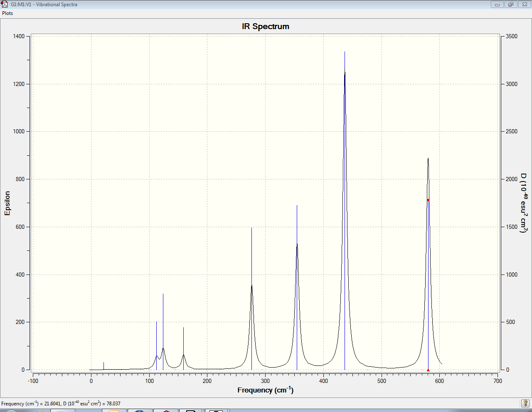Restore down the Vibrational Spectra window
532x412 pixels.
pos(511,5)
